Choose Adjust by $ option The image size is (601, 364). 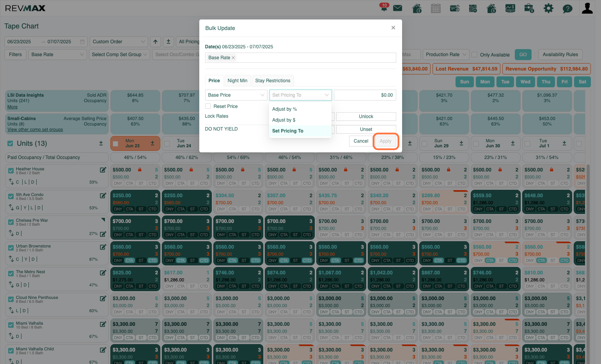[x=300, y=120]
